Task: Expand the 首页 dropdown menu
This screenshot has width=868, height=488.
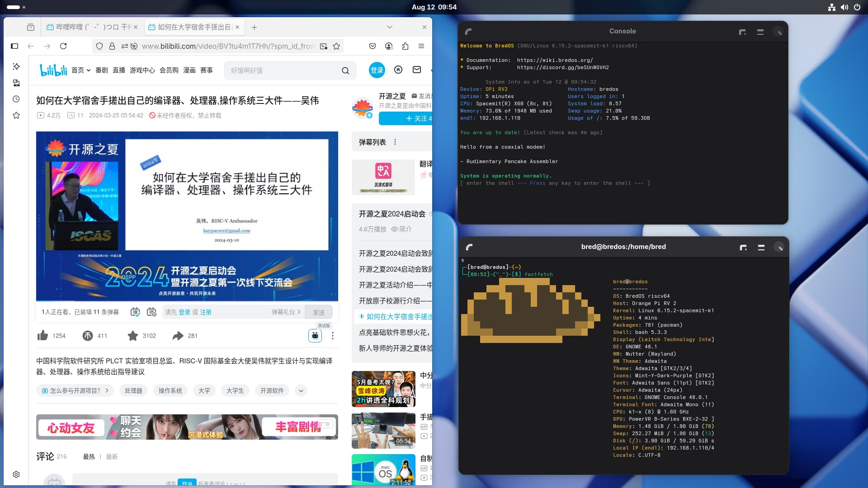Action: coord(81,70)
